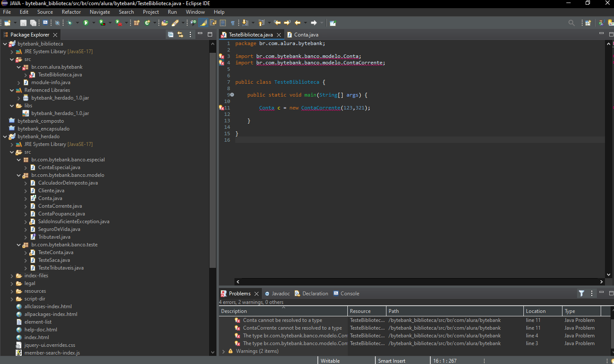The image size is (614, 364).
Task: Switch to the Declaration tab
Action: coord(311,294)
